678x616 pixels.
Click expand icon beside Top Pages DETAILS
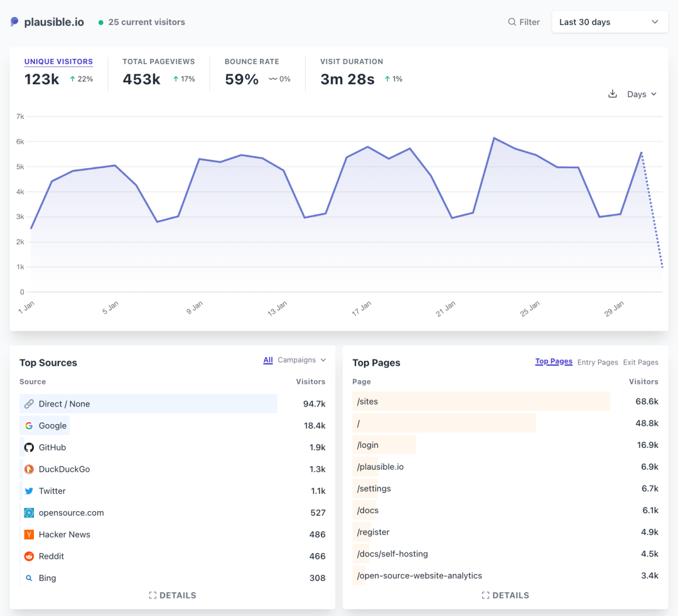pyautogui.click(x=485, y=595)
